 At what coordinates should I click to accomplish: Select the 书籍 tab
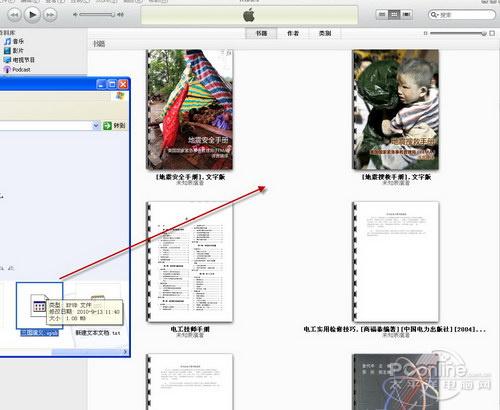click(261, 33)
